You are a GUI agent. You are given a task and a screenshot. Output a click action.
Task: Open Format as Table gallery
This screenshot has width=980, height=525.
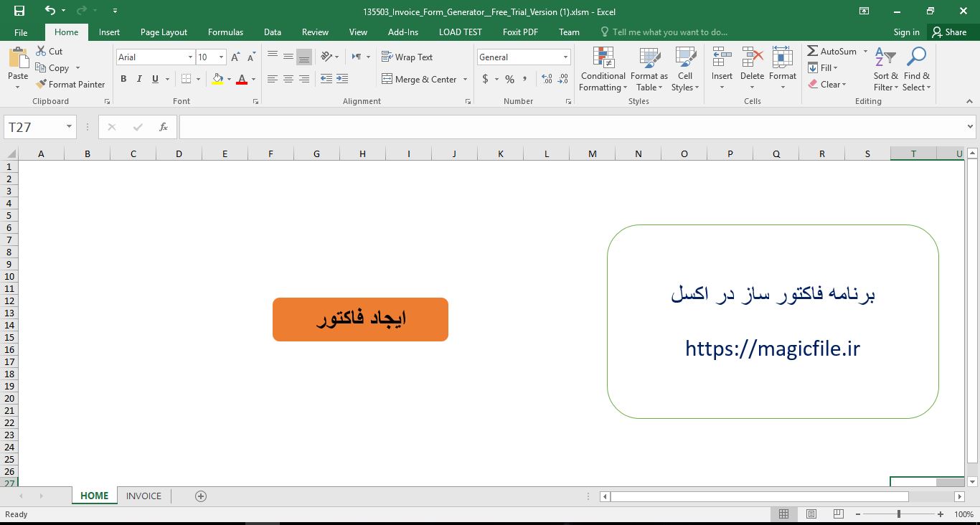pos(649,70)
